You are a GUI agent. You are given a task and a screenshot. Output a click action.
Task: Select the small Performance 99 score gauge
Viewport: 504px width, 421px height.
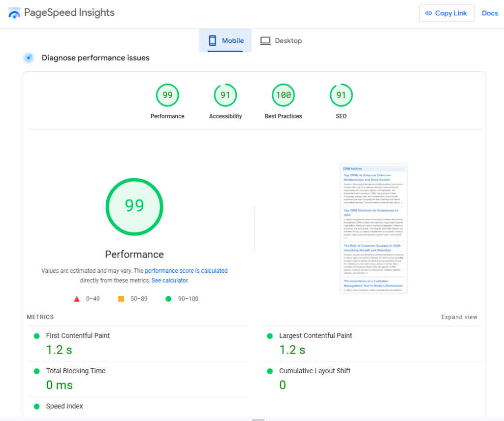click(167, 95)
